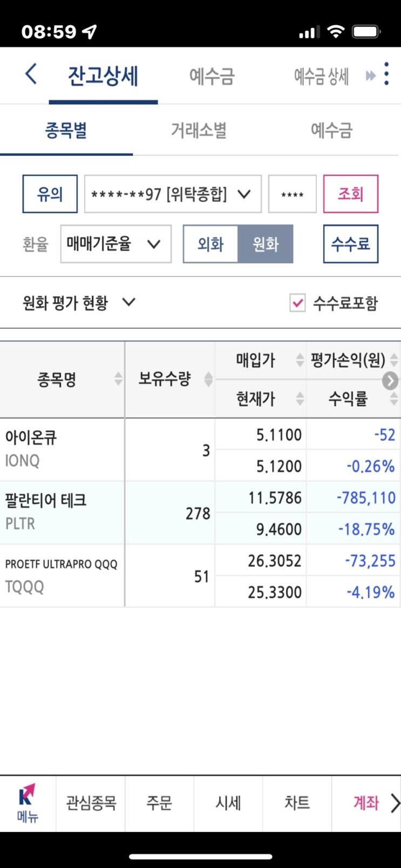Tap TQQQ purchase price 26.3052
401x868 pixels.
[x=275, y=561]
